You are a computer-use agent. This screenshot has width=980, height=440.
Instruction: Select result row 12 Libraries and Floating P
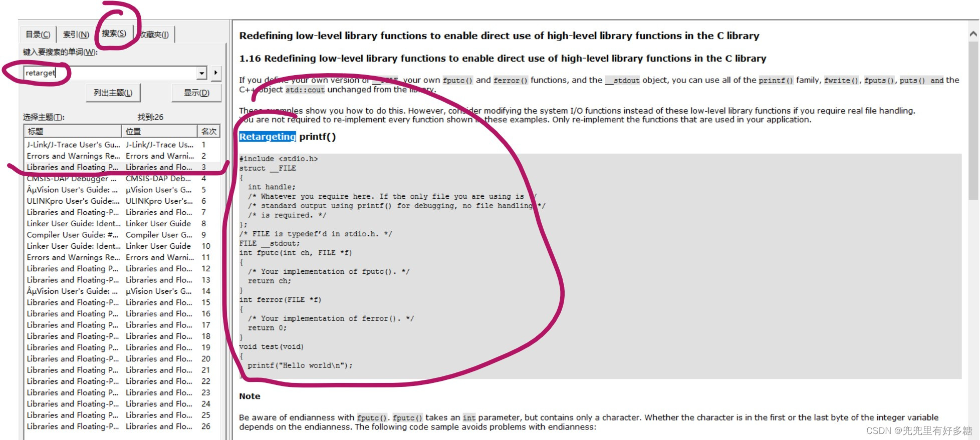pyautogui.click(x=122, y=268)
